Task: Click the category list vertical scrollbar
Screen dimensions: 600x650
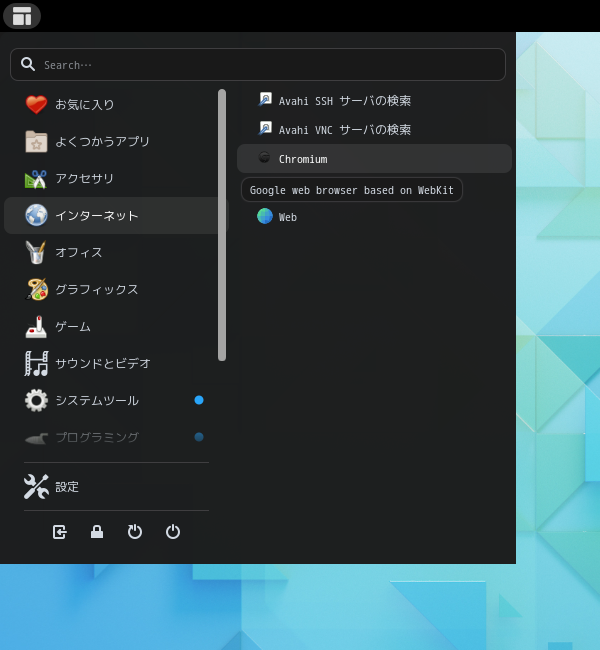Action: pos(222,225)
